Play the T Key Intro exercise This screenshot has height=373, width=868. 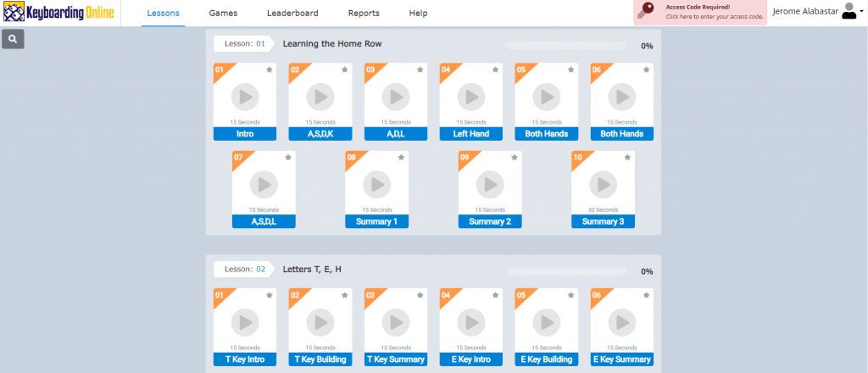pos(245,322)
